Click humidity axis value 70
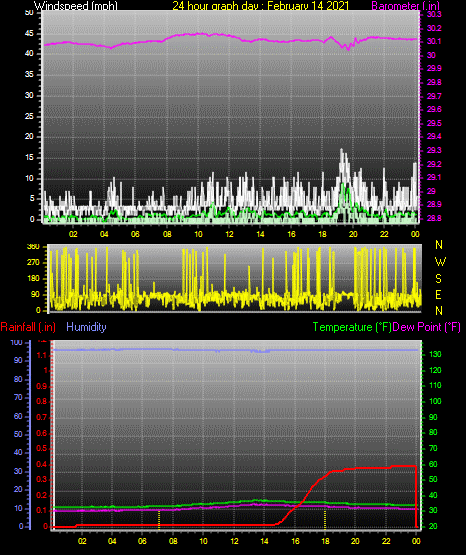The width and height of the screenshot is (466, 555). tap(18, 397)
